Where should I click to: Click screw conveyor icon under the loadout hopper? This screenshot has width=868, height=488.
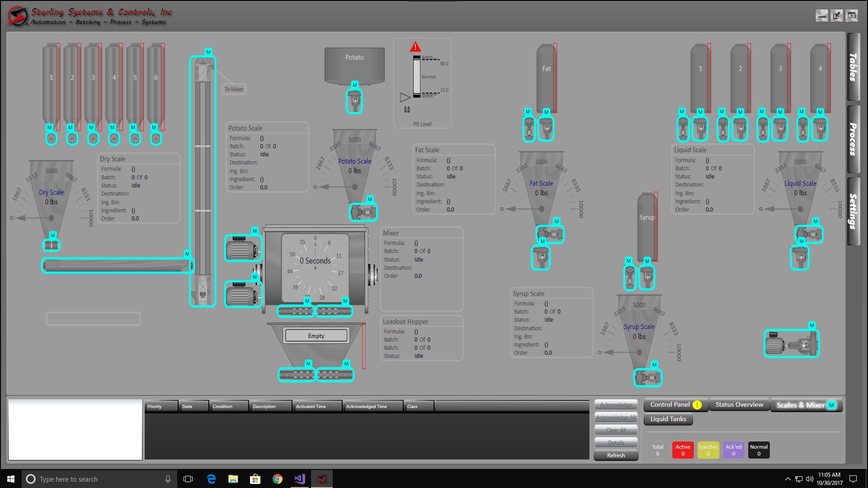click(297, 374)
